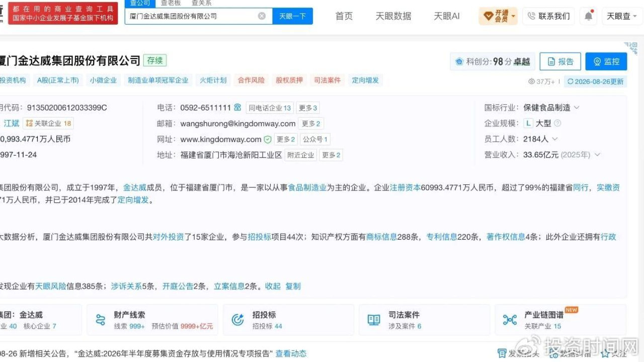The width and height of the screenshot is (644, 362).
Task: Click 专利信息 link
Action: [442, 237]
